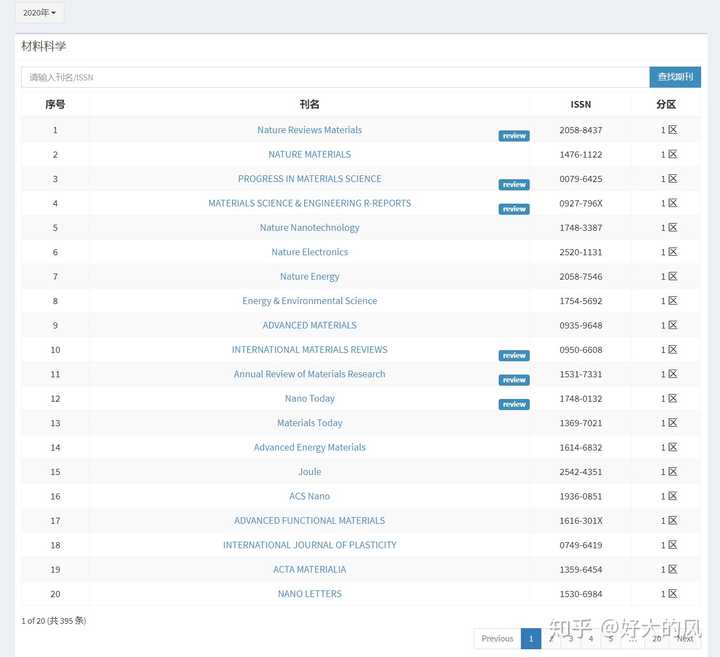Select ISSN 2542-4351 cell
The image size is (720, 657).
click(x=580, y=472)
